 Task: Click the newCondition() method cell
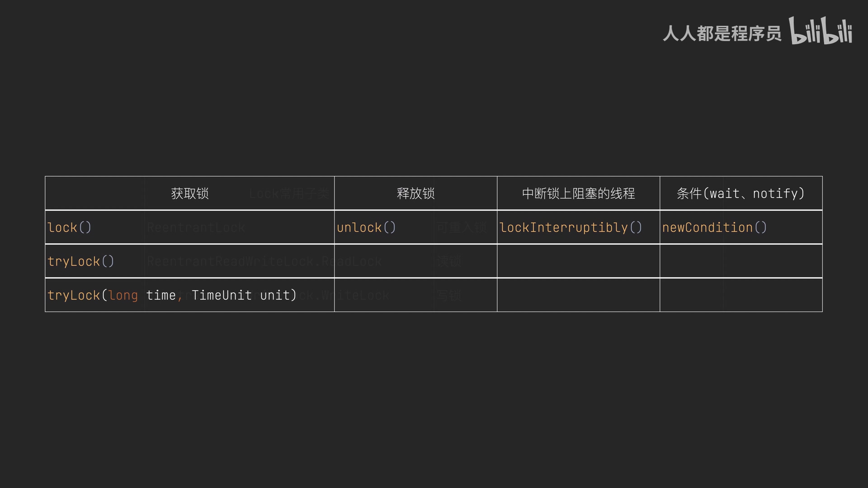[714, 227]
